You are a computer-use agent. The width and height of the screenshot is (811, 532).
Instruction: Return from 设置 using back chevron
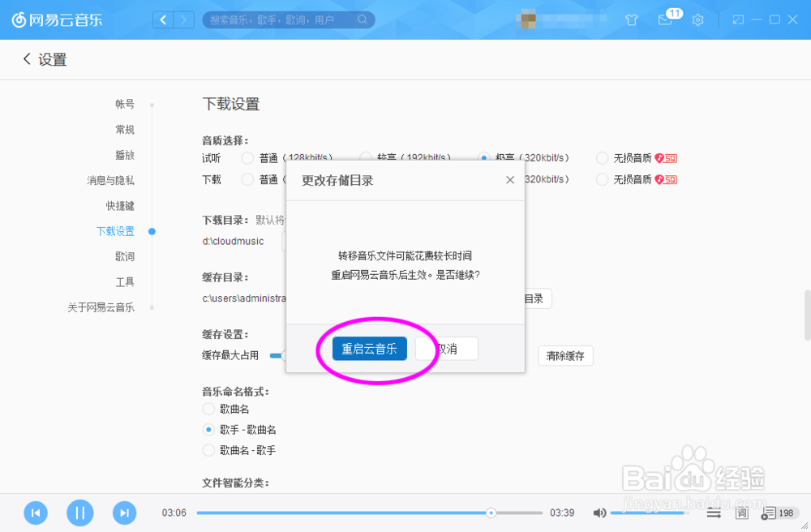coord(27,59)
